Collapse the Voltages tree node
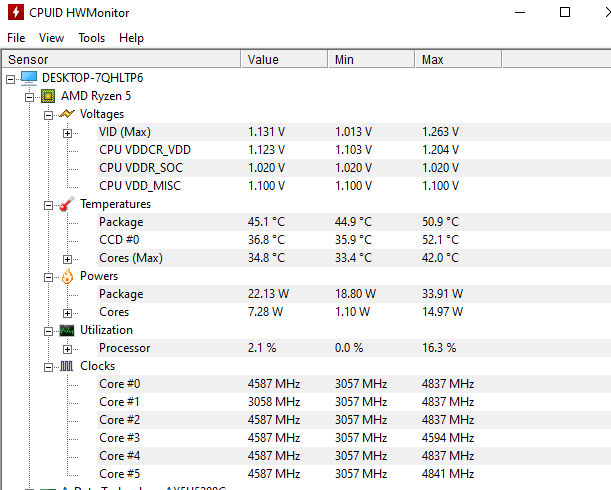The height and width of the screenshot is (490, 611). pyautogui.click(x=48, y=114)
